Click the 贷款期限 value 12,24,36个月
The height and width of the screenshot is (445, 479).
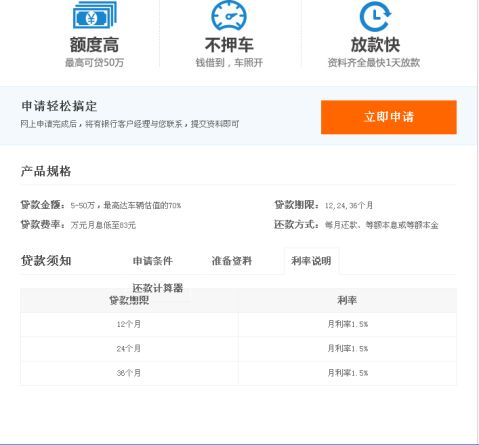point(349,205)
